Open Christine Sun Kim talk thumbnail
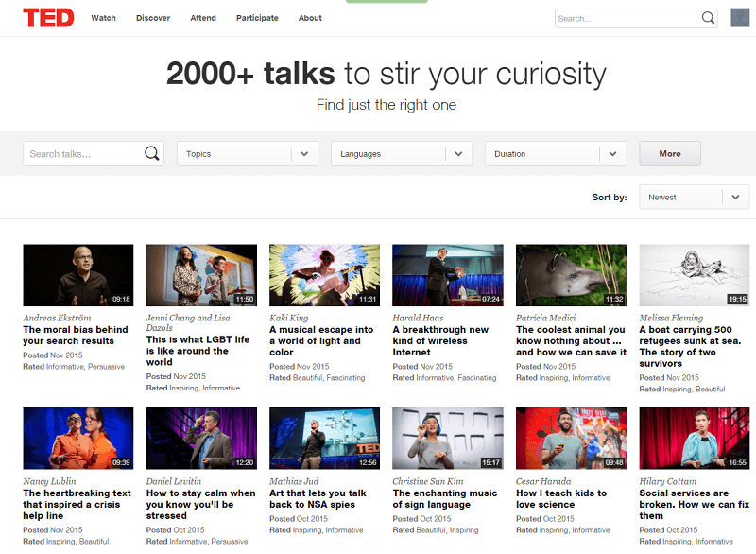Viewport: 756px width, 554px height. click(448, 439)
